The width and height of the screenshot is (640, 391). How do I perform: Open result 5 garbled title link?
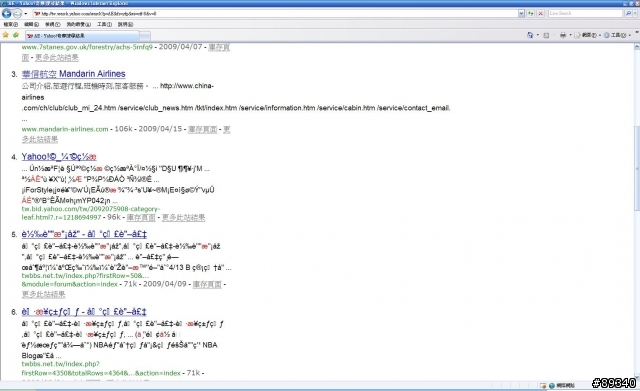tap(84, 234)
